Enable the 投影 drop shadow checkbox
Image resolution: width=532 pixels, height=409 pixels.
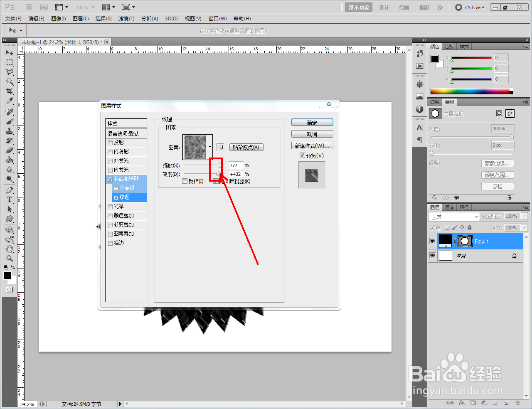tap(110, 143)
